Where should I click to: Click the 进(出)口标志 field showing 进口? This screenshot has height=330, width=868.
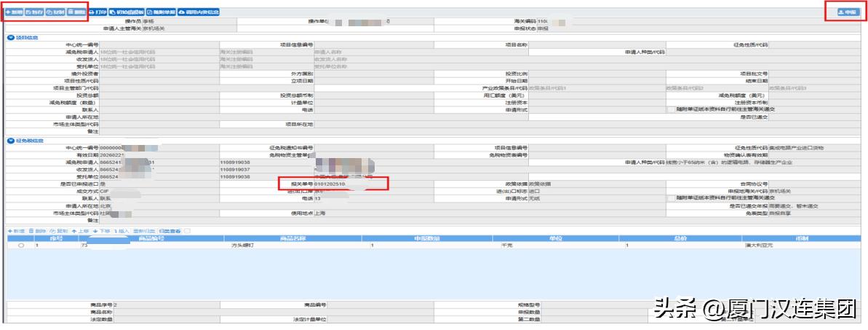[597, 191]
